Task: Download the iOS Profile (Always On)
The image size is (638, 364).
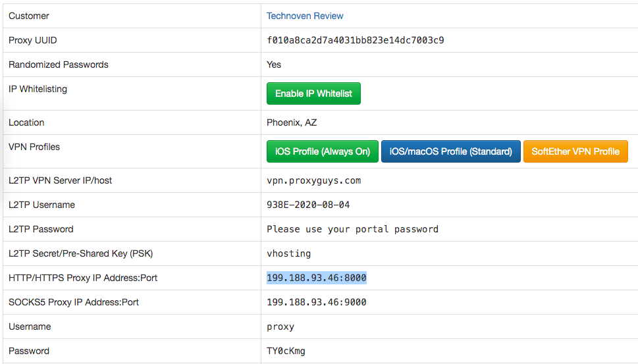Action: point(323,151)
